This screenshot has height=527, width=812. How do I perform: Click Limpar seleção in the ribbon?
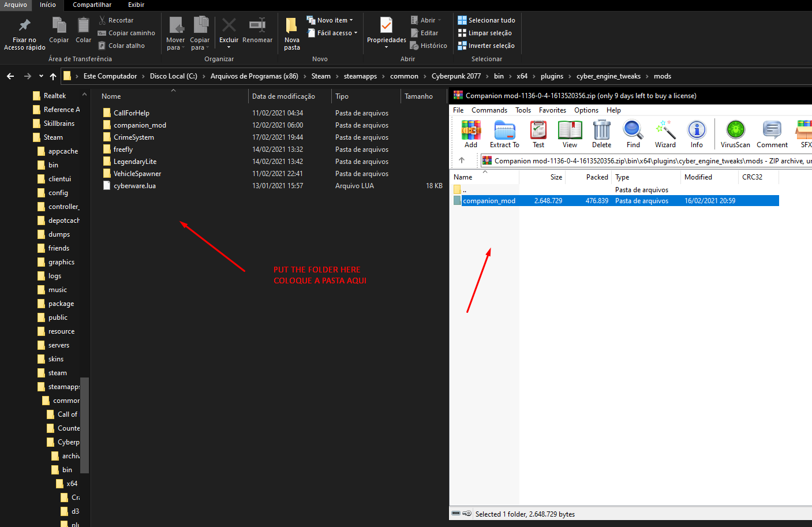485,33
